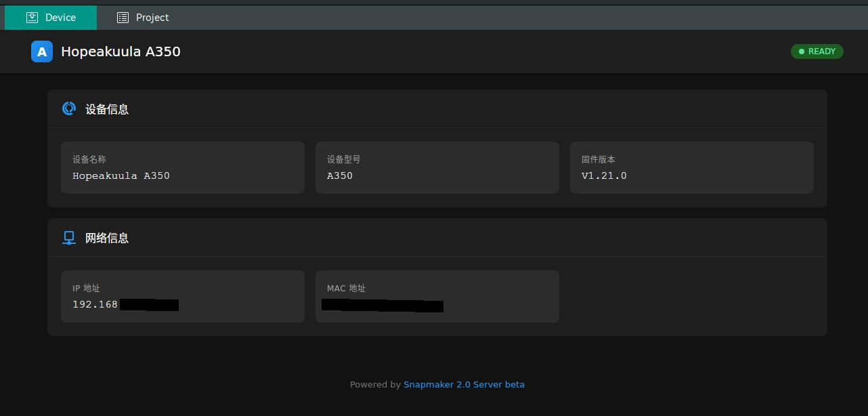Click the 设备名称 label
The height and width of the screenshot is (416, 868).
89,159
